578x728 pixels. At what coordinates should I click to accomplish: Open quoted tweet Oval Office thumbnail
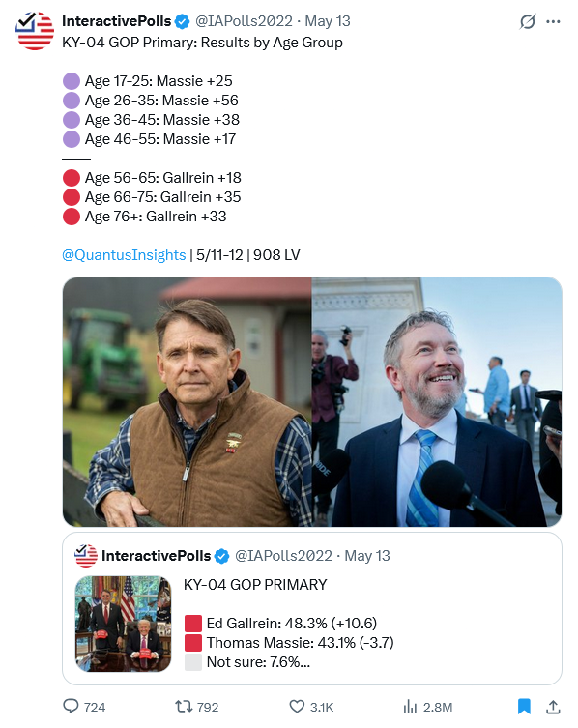point(123,624)
